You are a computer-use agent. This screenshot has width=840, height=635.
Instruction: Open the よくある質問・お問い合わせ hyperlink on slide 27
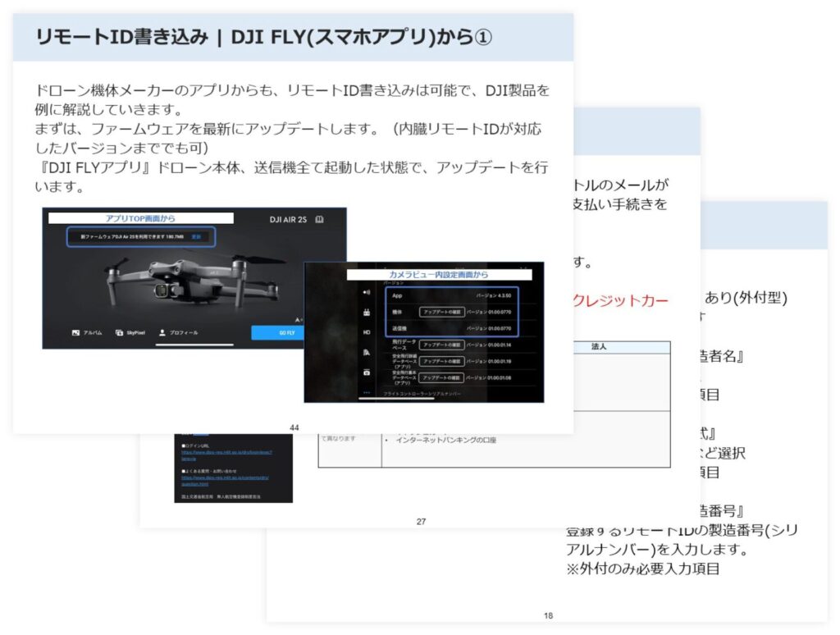coord(225,481)
